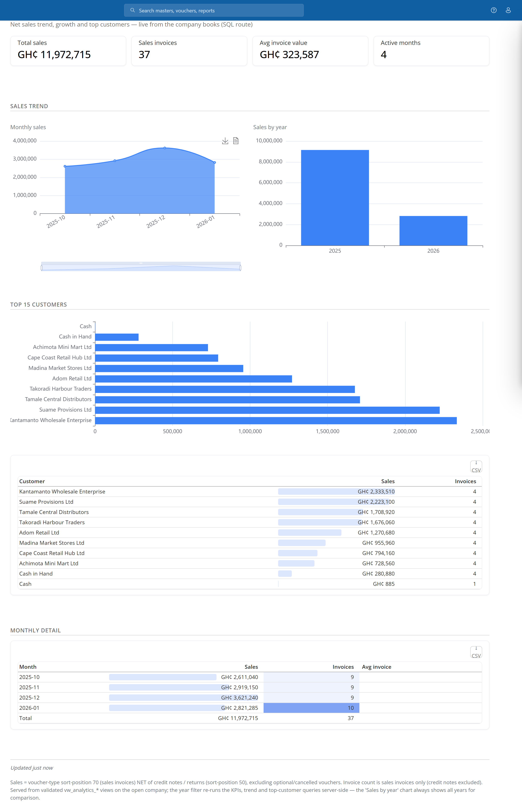
Task: Click the Total sales KPI card
Action: click(x=68, y=51)
